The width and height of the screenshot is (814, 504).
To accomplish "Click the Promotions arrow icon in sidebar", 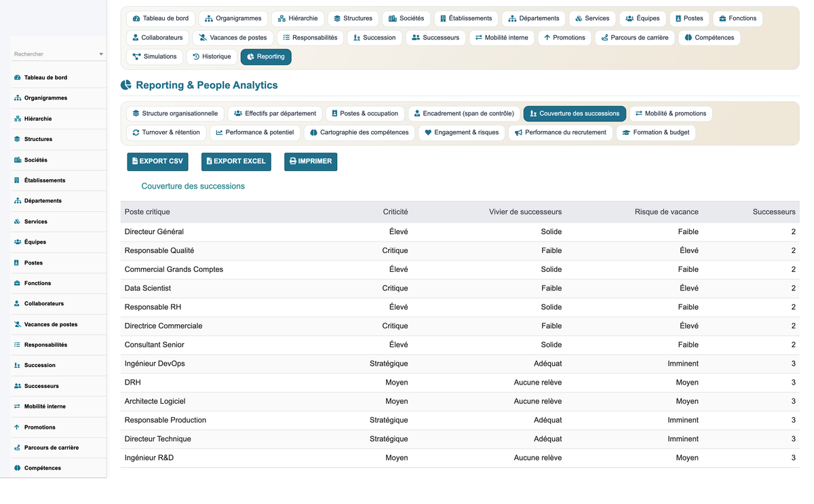I will [17, 427].
